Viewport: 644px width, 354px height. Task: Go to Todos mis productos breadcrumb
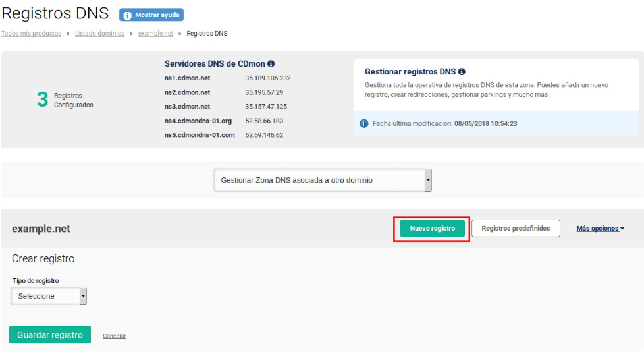coord(31,33)
